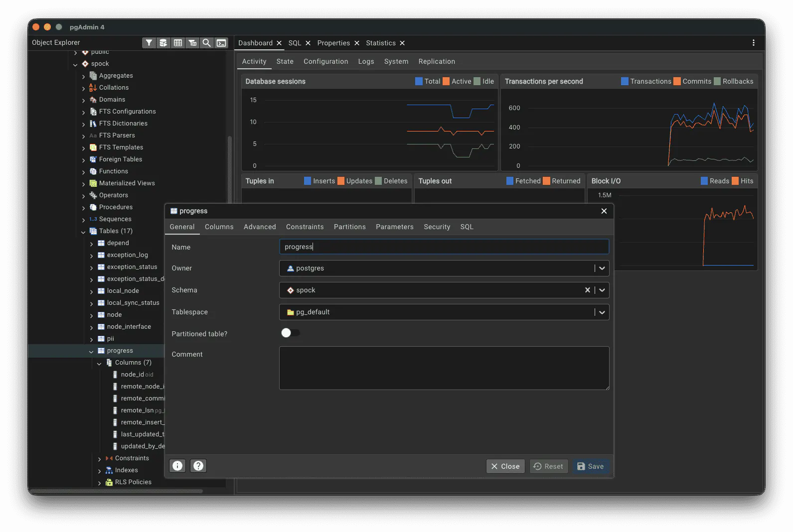Open Search Objects magnifier icon
The image size is (793, 532).
[x=206, y=43]
